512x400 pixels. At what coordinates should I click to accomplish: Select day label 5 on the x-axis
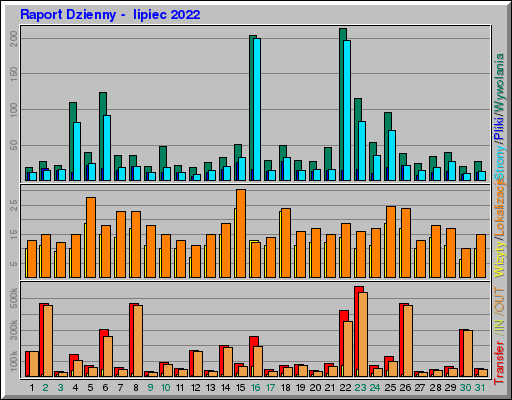[x=90, y=388]
